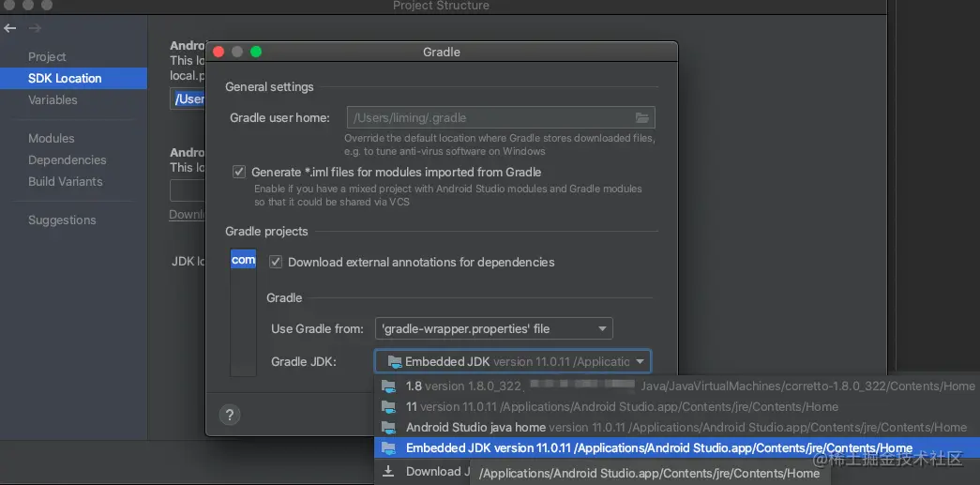Choose Embedded JDK version 11.0.11 entry
The width and height of the screenshot is (980, 485).
677,448
